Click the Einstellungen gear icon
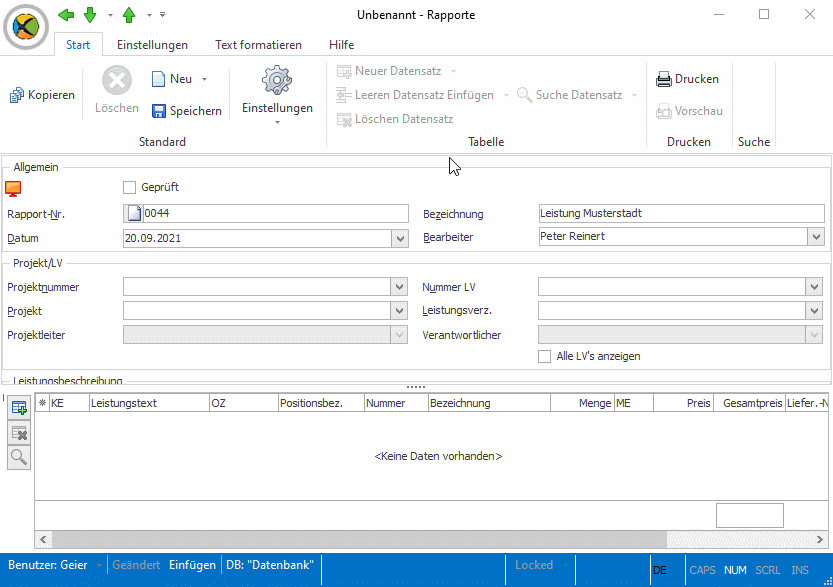 [x=277, y=81]
